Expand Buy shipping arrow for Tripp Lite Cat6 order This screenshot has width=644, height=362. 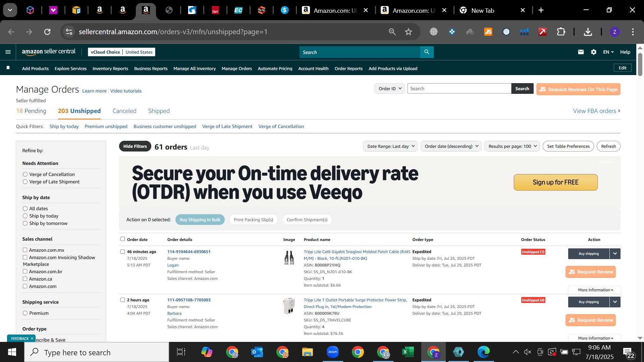pos(615,254)
